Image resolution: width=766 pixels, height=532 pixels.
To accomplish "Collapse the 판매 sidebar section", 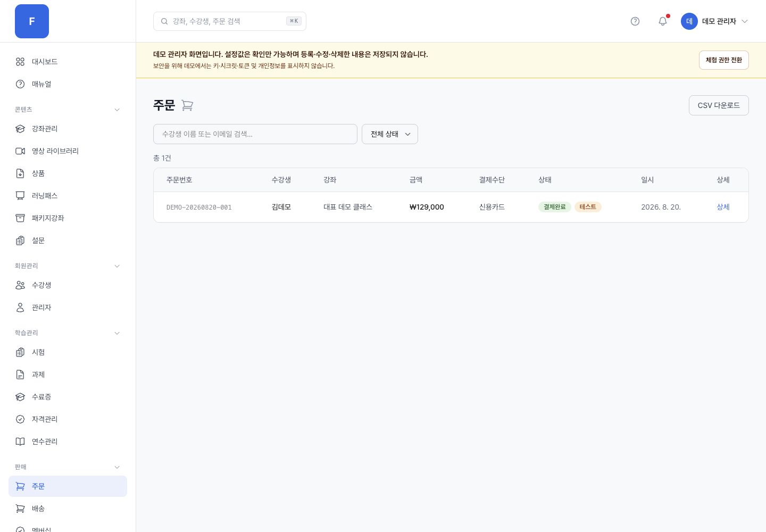I will [x=117, y=467].
